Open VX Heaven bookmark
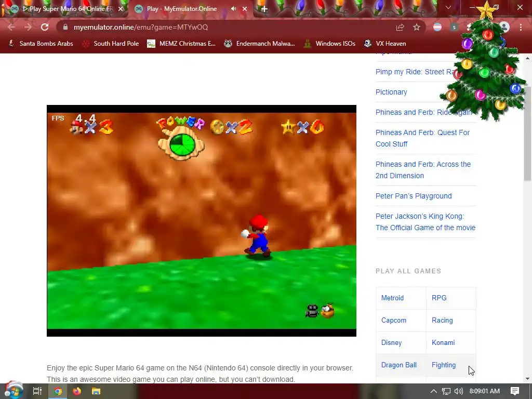 385,44
